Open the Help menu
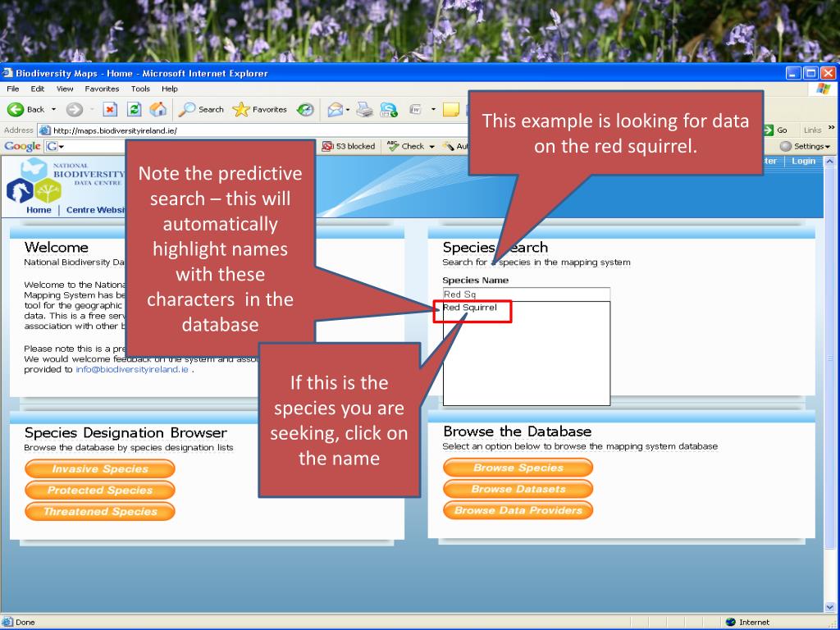This screenshot has height=630, width=840. [169, 89]
